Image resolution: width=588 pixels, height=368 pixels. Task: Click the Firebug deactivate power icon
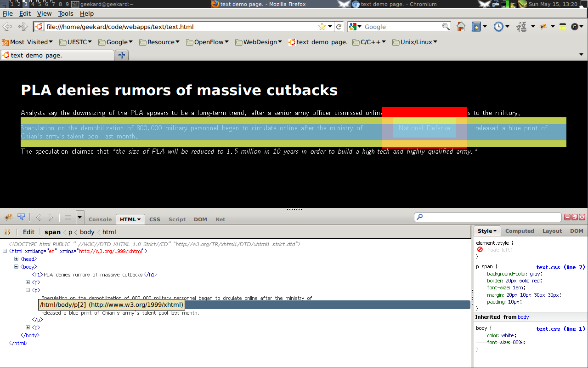(x=582, y=217)
